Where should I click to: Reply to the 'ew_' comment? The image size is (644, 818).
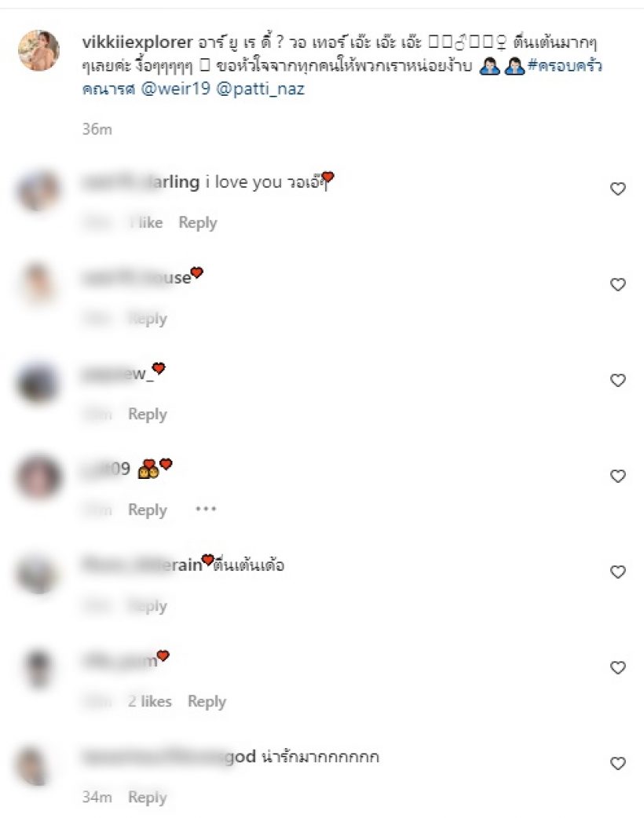148,414
